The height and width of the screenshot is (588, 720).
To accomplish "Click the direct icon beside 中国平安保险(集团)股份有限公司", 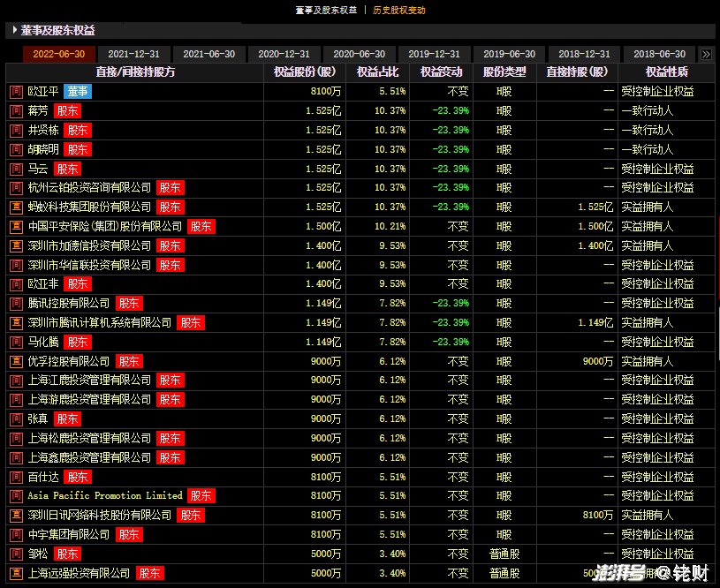I will tap(17, 227).
